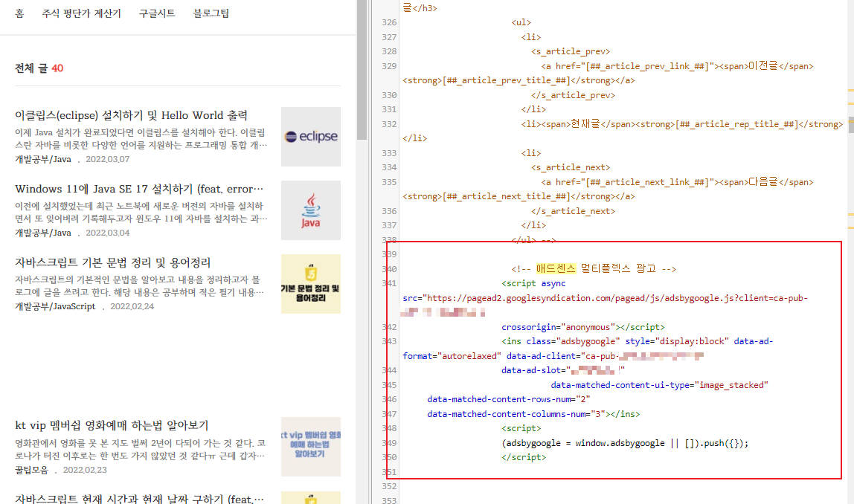This screenshot has height=504, width=854.
Task: Open the 홈 menu item
Action: 19,13
